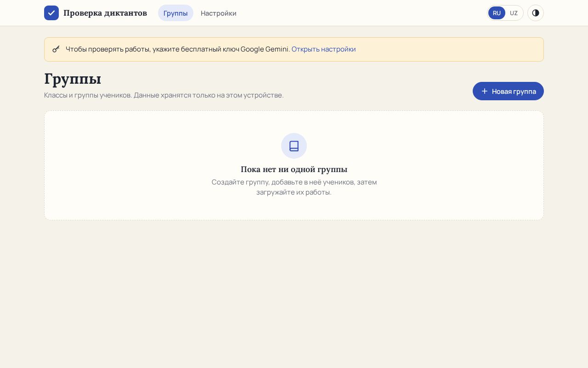This screenshot has height=368, width=588.
Task: Click the checkmark app logo icon
Action: point(51,13)
